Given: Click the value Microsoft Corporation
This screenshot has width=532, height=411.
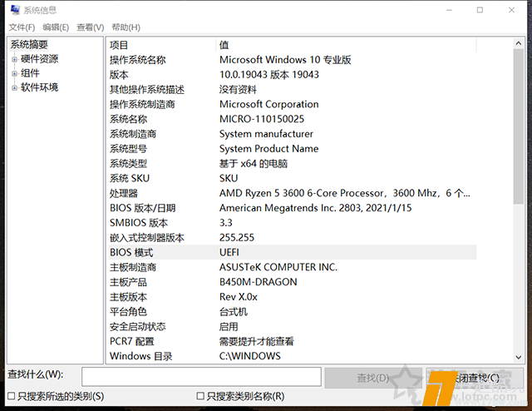Looking at the screenshot, I should (x=269, y=104).
